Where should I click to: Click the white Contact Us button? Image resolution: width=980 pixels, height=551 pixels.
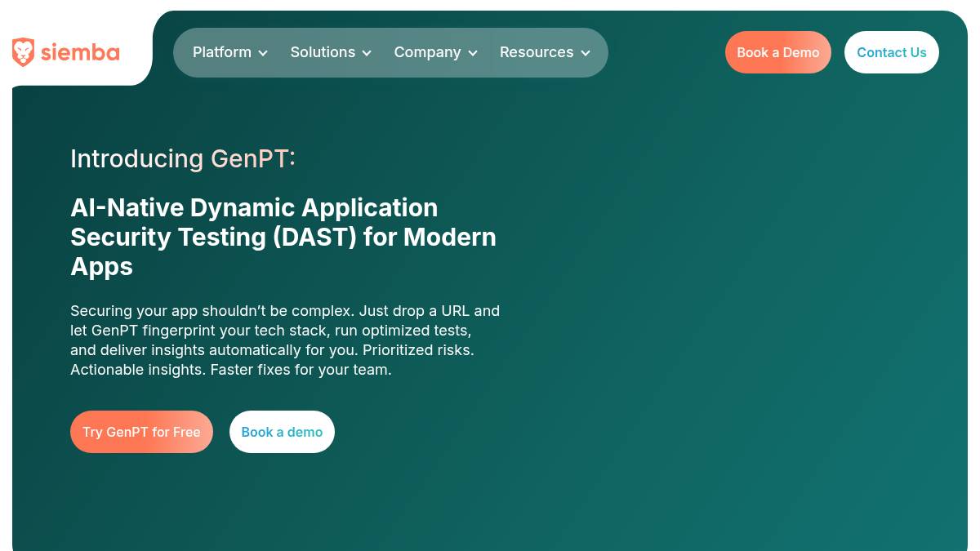point(891,52)
